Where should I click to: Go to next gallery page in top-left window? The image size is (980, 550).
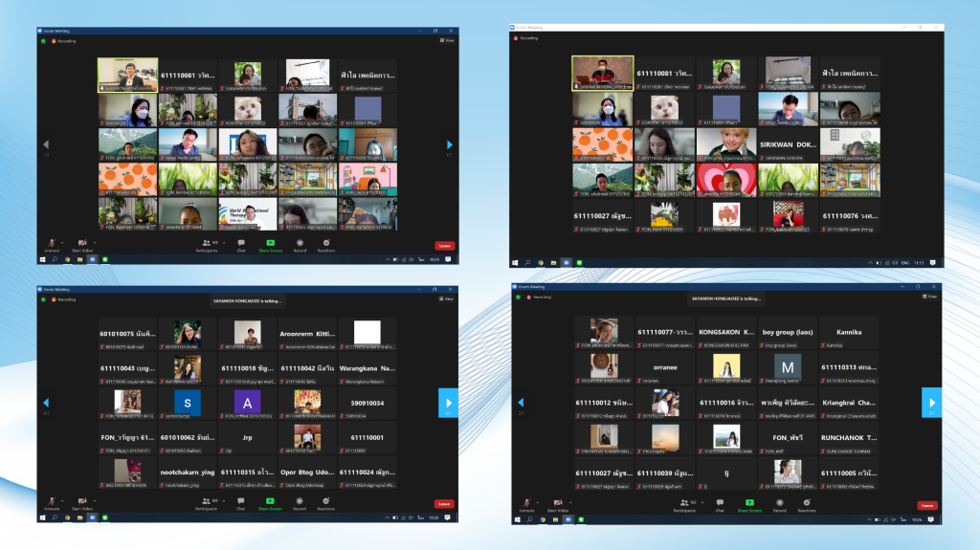(x=450, y=144)
